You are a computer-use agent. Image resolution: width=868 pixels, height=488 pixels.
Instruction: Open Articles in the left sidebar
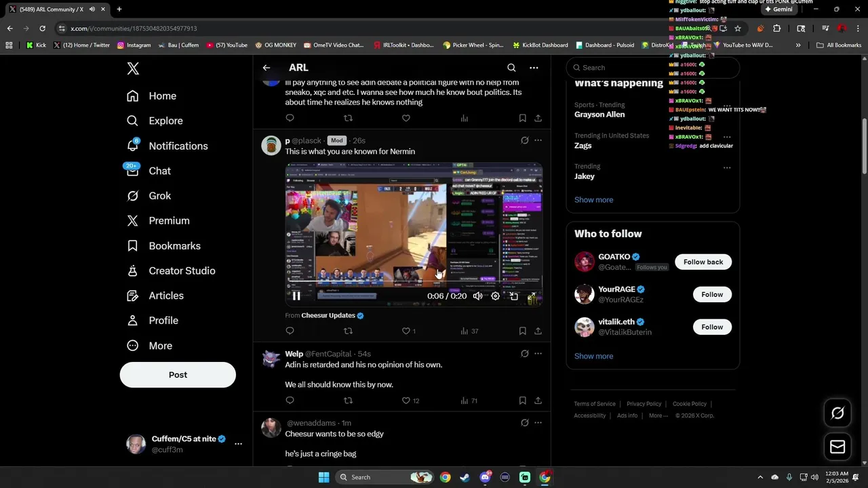(x=155, y=296)
